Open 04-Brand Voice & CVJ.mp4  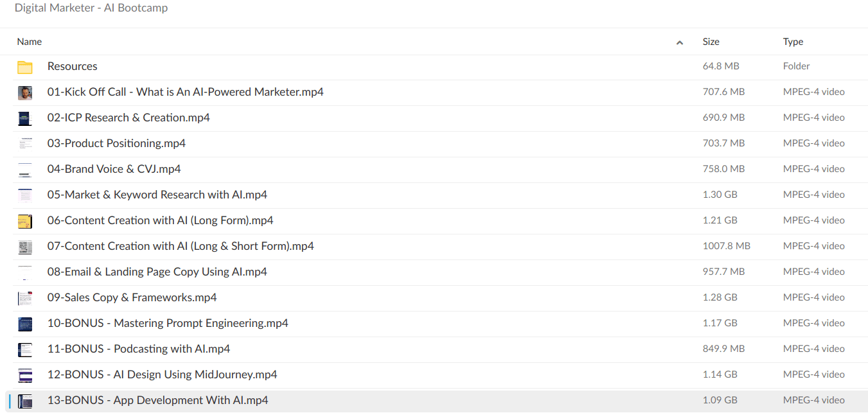coord(114,169)
